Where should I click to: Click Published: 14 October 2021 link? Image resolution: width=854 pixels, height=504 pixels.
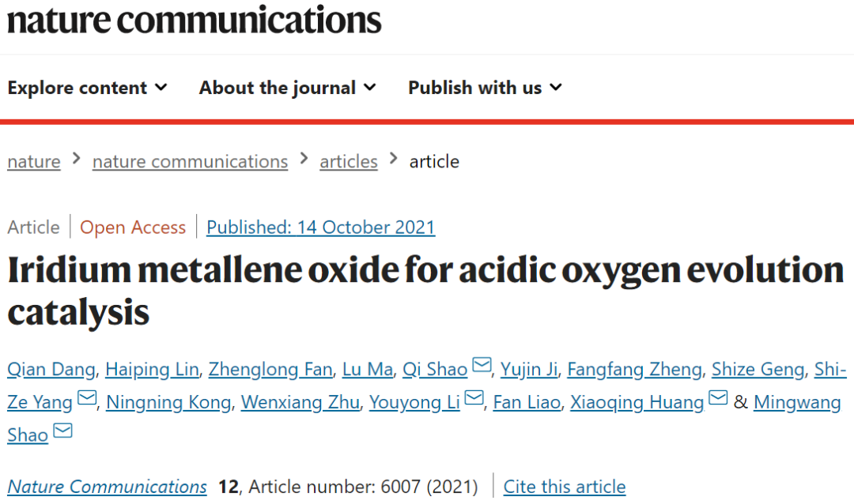pyautogui.click(x=321, y=227)
